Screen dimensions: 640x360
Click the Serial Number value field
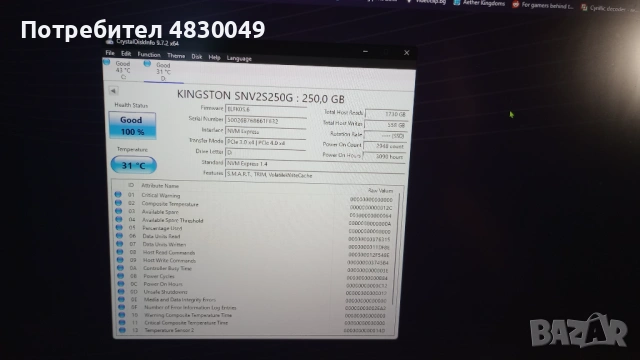[x=266, y=120]
